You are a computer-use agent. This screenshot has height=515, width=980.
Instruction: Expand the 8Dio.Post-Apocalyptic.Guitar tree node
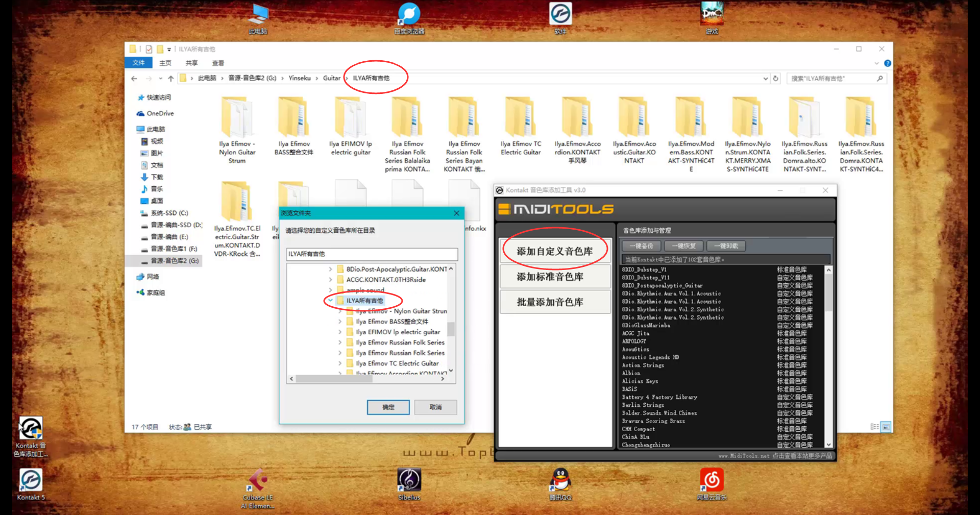click(x=330, y=269)
